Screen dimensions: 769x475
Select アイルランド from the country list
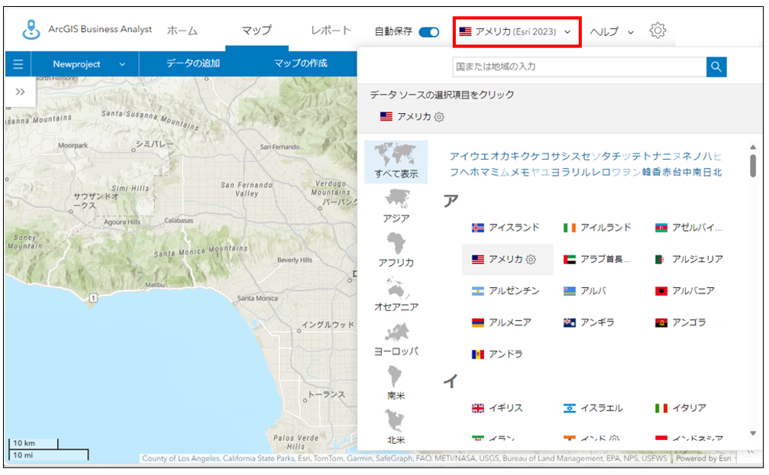tap(597, 227)
